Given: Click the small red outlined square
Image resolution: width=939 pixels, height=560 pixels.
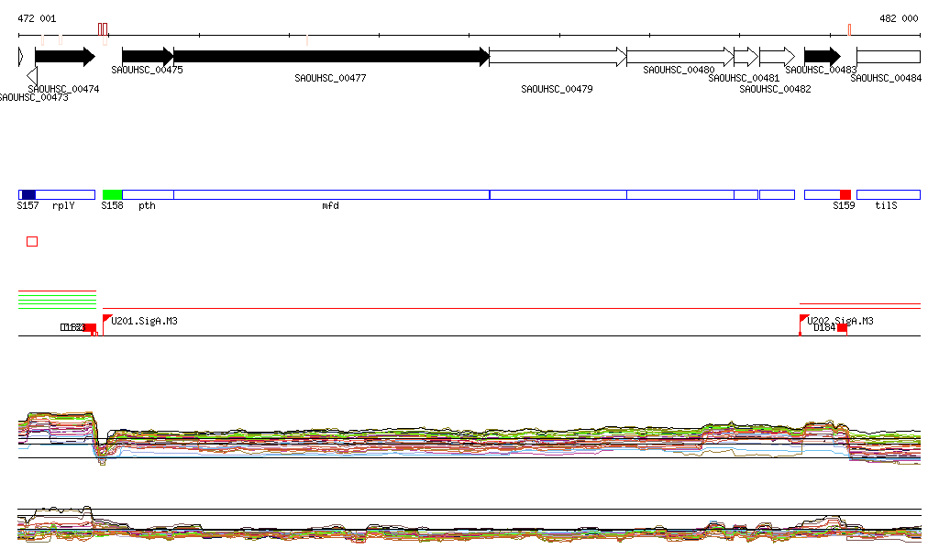Looking at the screenshot, I should (x=32, y=241).
